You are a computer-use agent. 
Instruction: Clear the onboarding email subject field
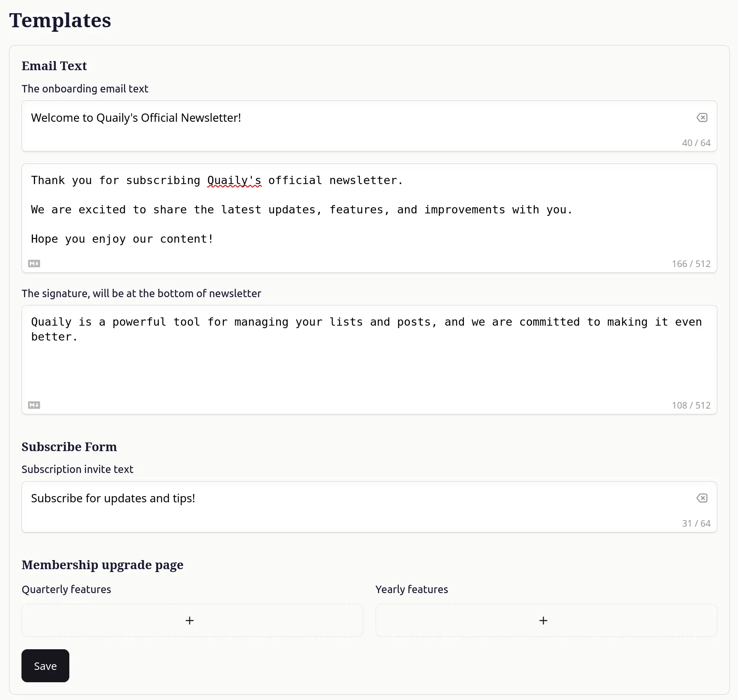pyautogui.click(x=702, y=118)
